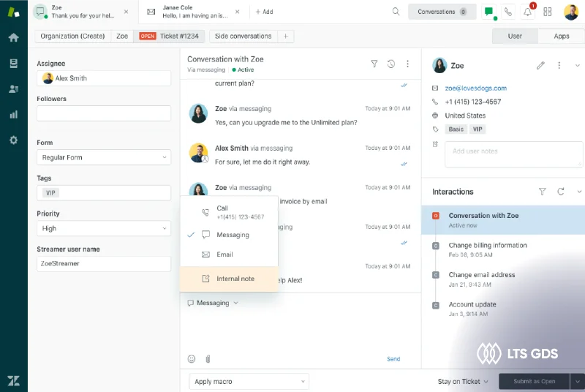This screenshot has width=585, height=392.
Task: Click the Send link
Action: [x=393, y=359]
